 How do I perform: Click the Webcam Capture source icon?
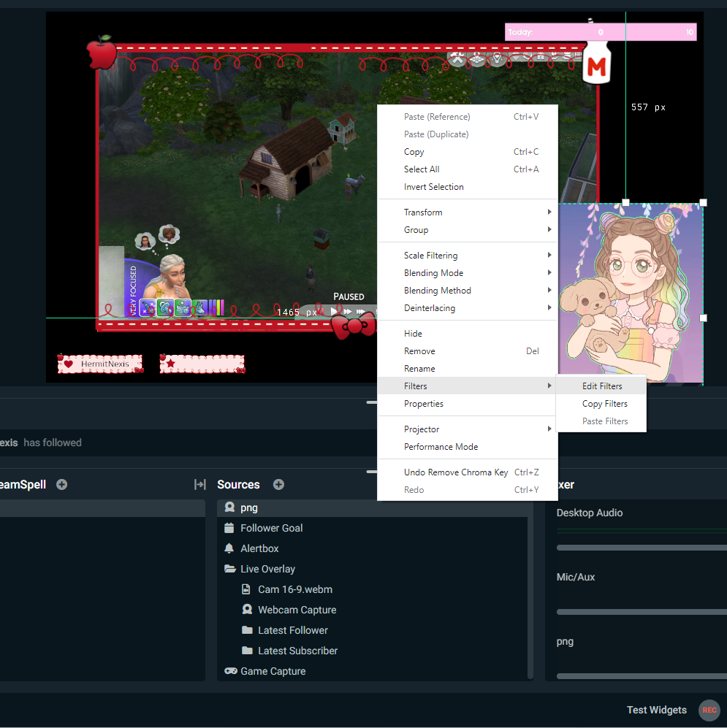coord(247,610)
